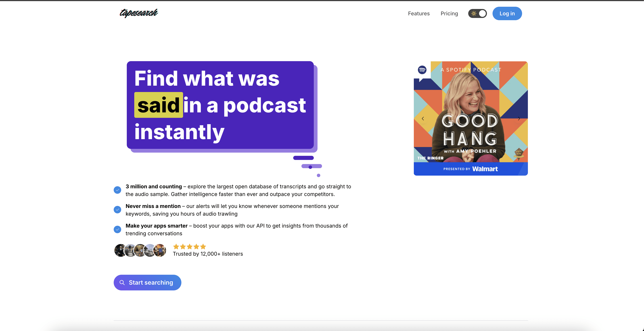
Task: Click checkmark beside Make your apps smarter
Action: coord(117,229)
